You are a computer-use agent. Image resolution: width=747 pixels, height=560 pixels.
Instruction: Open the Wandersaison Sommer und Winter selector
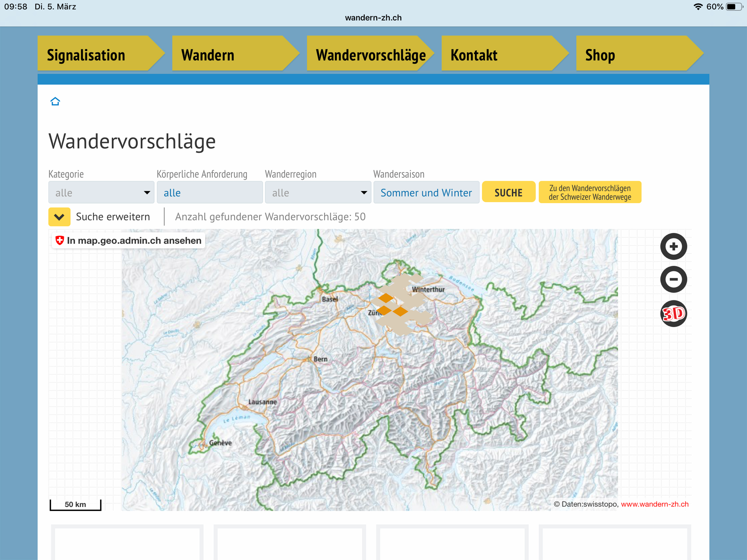coord(426,192)
